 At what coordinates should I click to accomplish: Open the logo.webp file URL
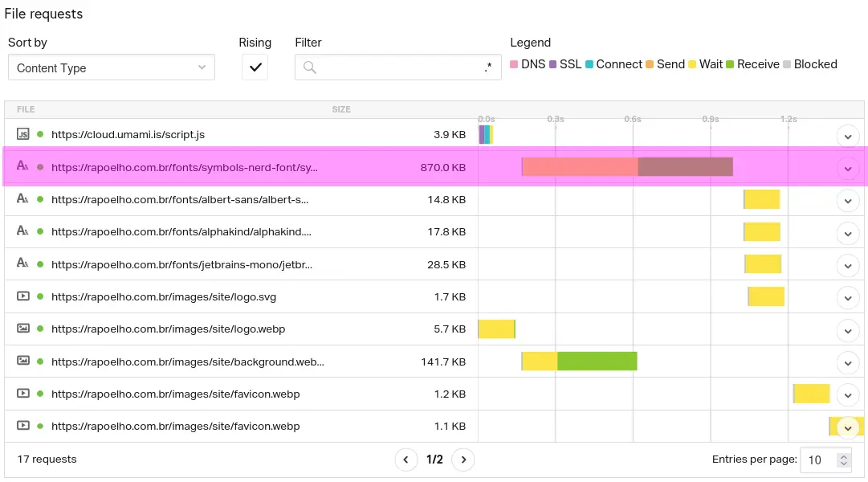168,329
